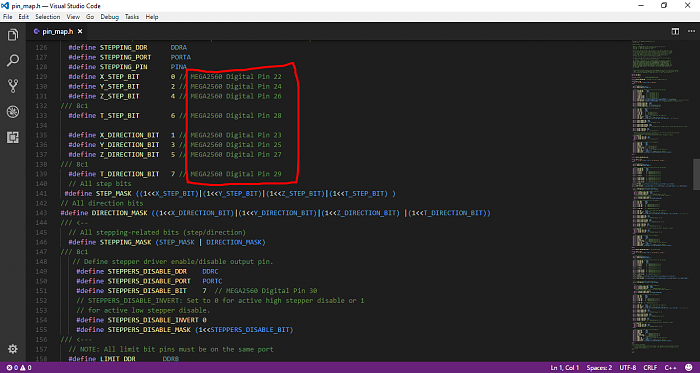
Task: Click T_DIRECTION_BIT on line 139
Action: [x=129, y=174]
